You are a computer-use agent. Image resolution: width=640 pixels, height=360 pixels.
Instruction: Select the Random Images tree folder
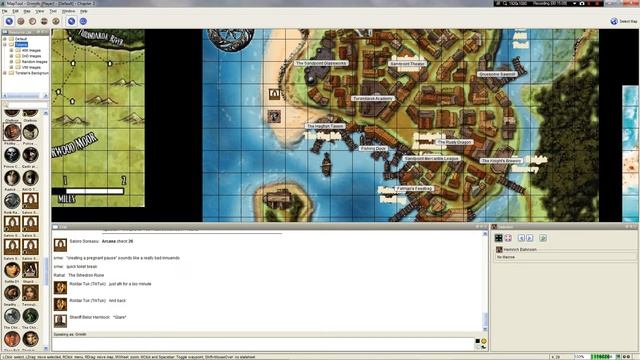(x=34, y=62)
